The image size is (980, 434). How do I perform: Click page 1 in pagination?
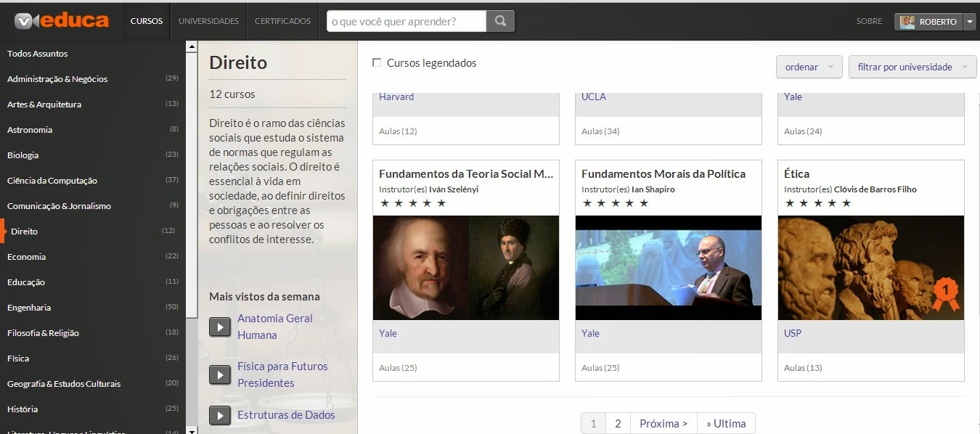[593, 424]
